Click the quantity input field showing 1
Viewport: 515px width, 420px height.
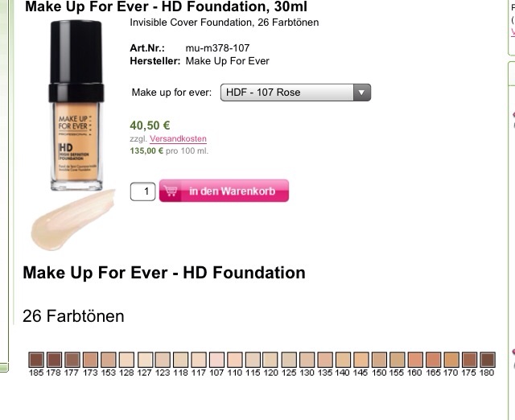[143, 191]
